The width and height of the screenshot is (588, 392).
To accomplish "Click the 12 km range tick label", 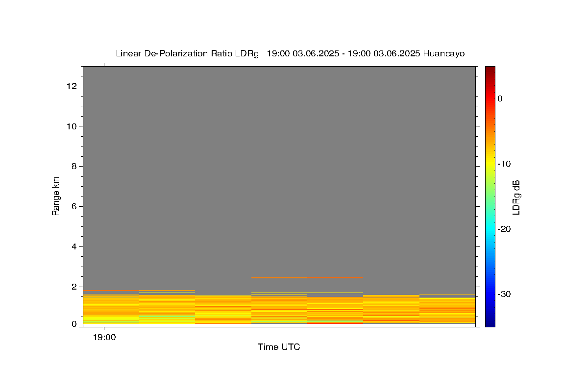I will tap(73, 86).
